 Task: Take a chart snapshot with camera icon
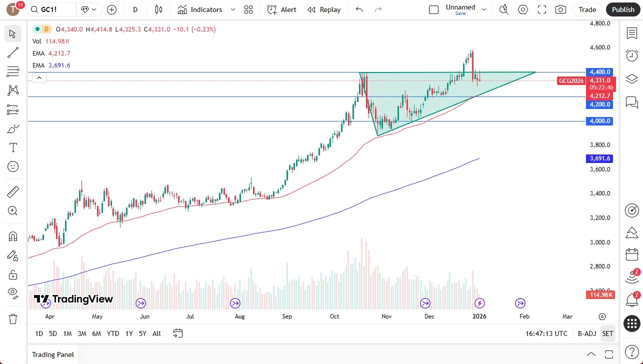pos(561,9)
